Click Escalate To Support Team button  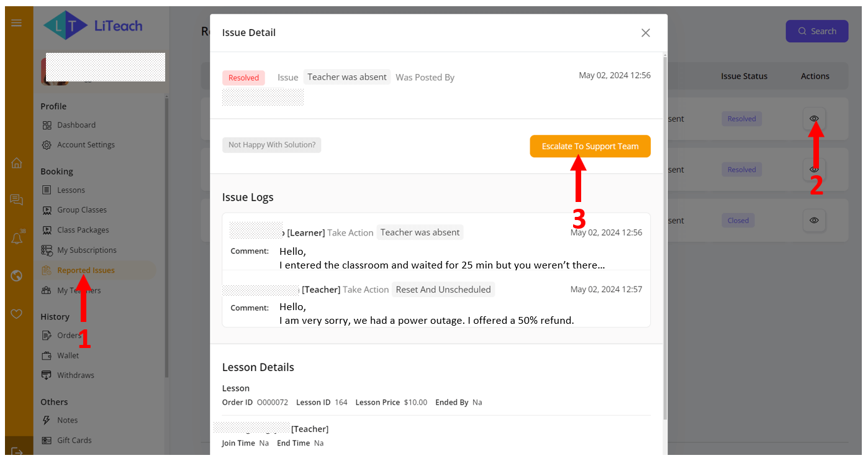click(590, 146)
